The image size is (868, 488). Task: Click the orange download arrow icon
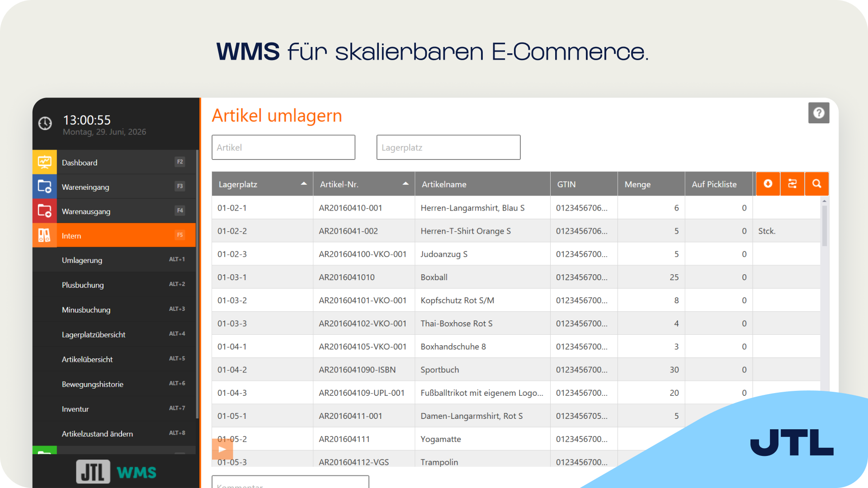click(768, 184)
